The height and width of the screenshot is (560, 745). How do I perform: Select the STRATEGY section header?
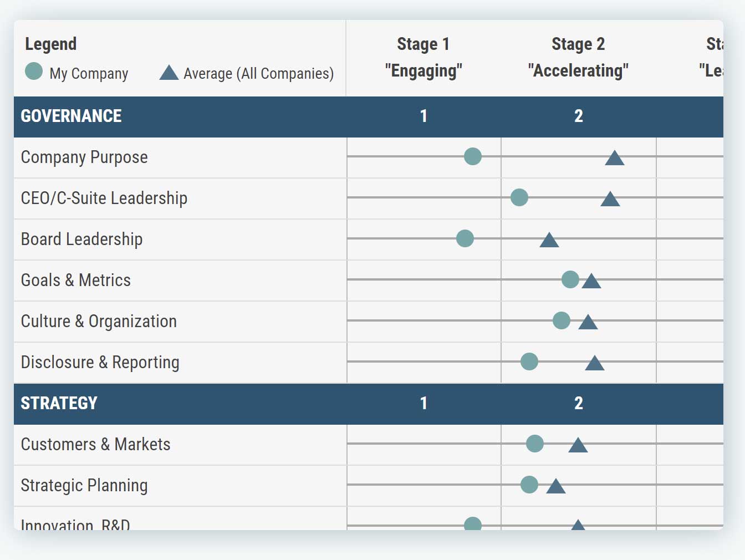59,403
